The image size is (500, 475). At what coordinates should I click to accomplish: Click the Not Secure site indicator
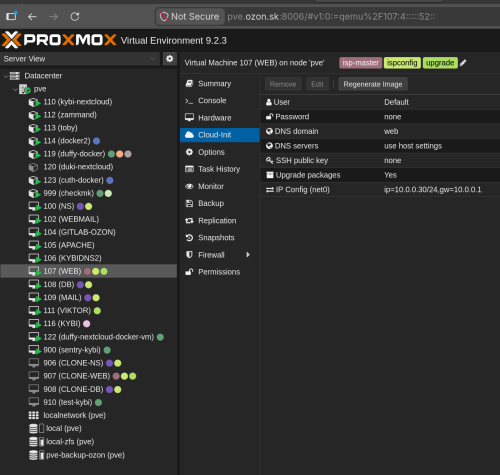click(189, 16)
